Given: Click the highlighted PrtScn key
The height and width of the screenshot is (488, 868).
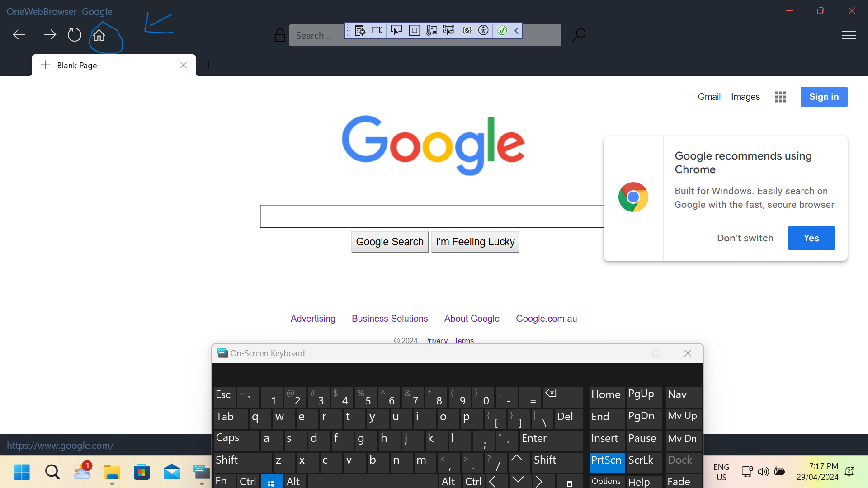Looking at the screenshot, I should pyautogui.click(x=607, y=462).
